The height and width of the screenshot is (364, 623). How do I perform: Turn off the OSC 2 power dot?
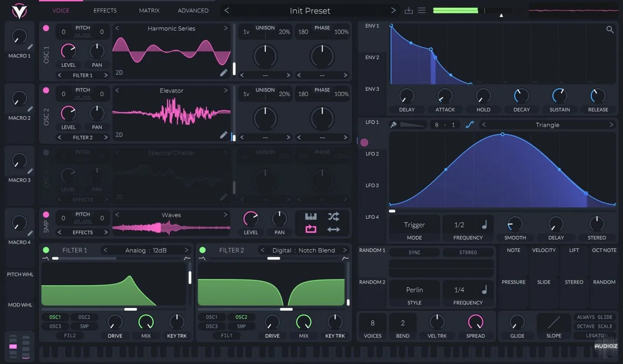pyautogui.click(x=46, y=90)
